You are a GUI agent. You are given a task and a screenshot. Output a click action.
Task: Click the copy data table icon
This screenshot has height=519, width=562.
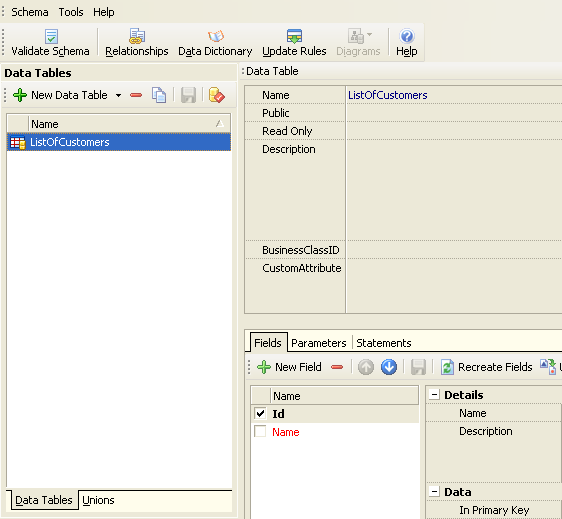(x=159, y=95)
